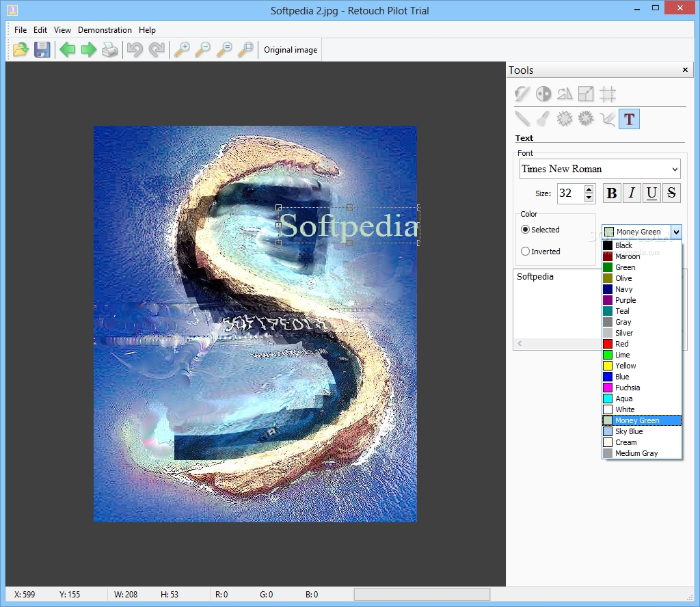Image resolution: width=700 pixels, height=607 pixels.
Task: Select the Scratch Remover patch tool
Action: pos(565,119)
